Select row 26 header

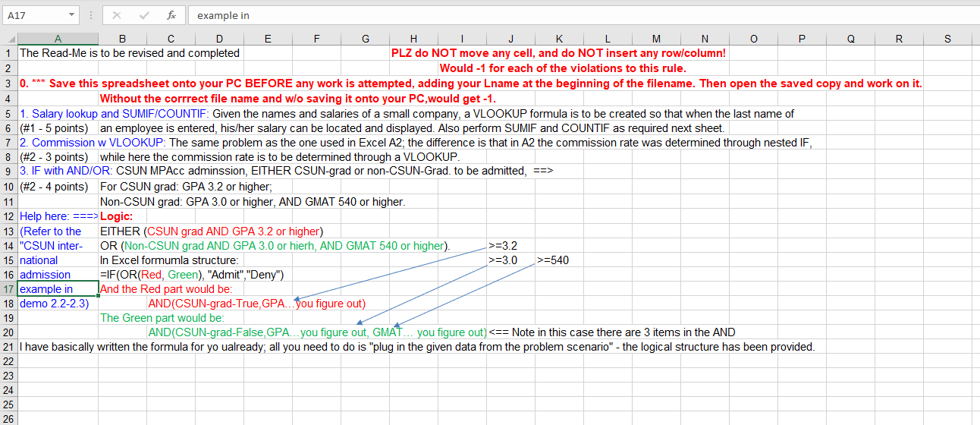8,418
